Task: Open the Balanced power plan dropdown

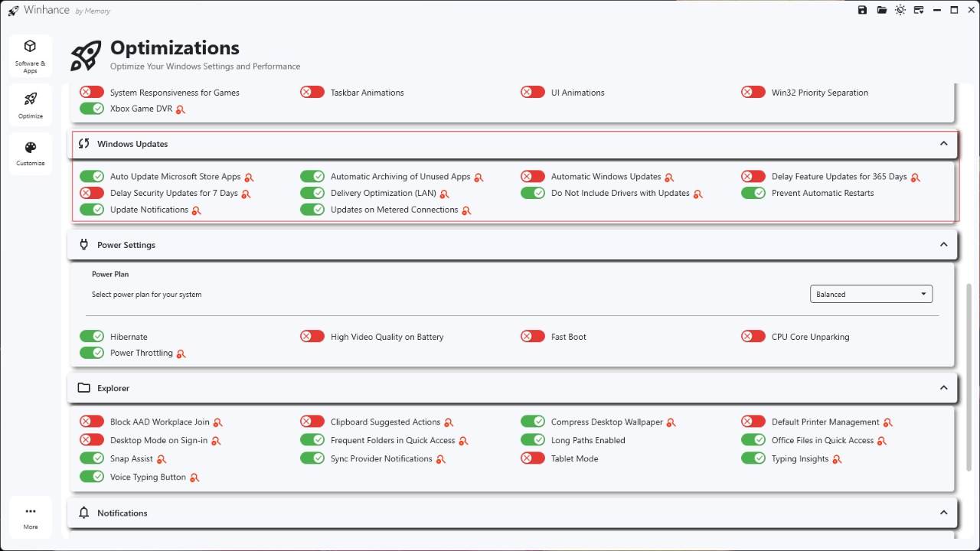Action: click(871, 294)
